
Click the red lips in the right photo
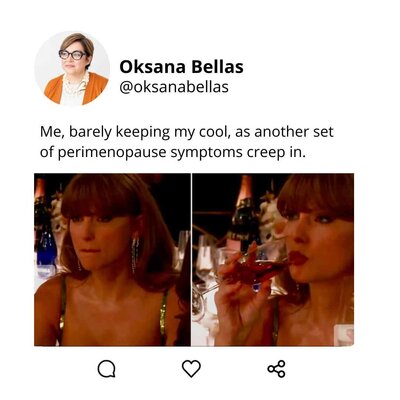[297, 258]
